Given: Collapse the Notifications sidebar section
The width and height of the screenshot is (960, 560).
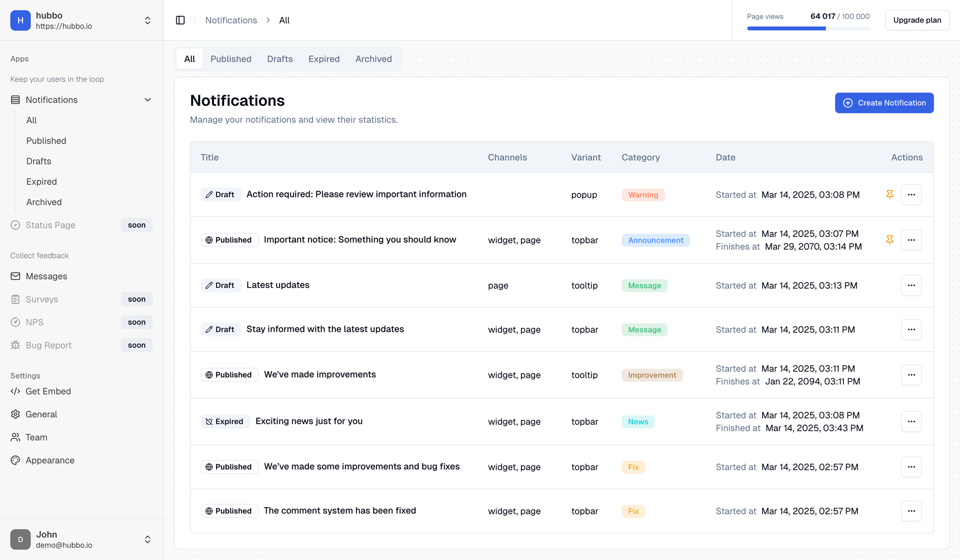Looking at the screenshot, I should 147,100.
